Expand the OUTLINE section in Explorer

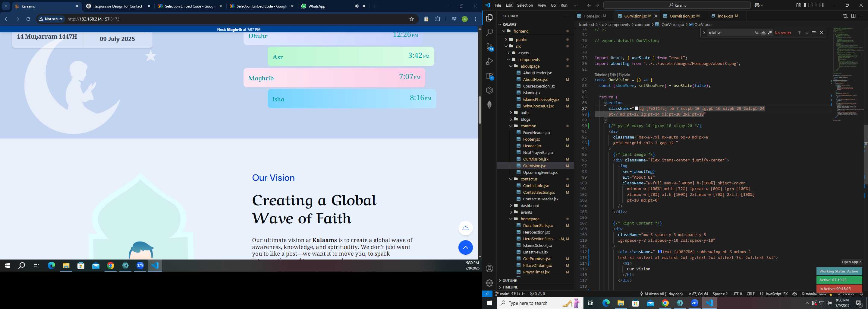tap(535, 280)
